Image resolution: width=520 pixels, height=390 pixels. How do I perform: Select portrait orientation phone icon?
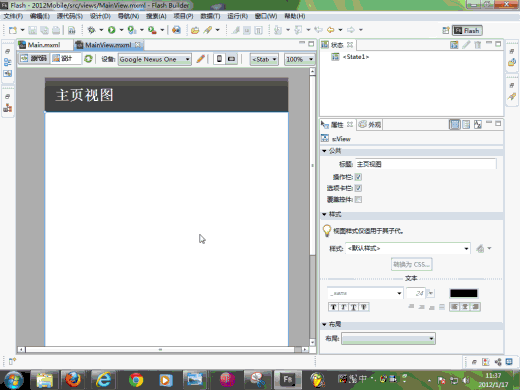219,59
